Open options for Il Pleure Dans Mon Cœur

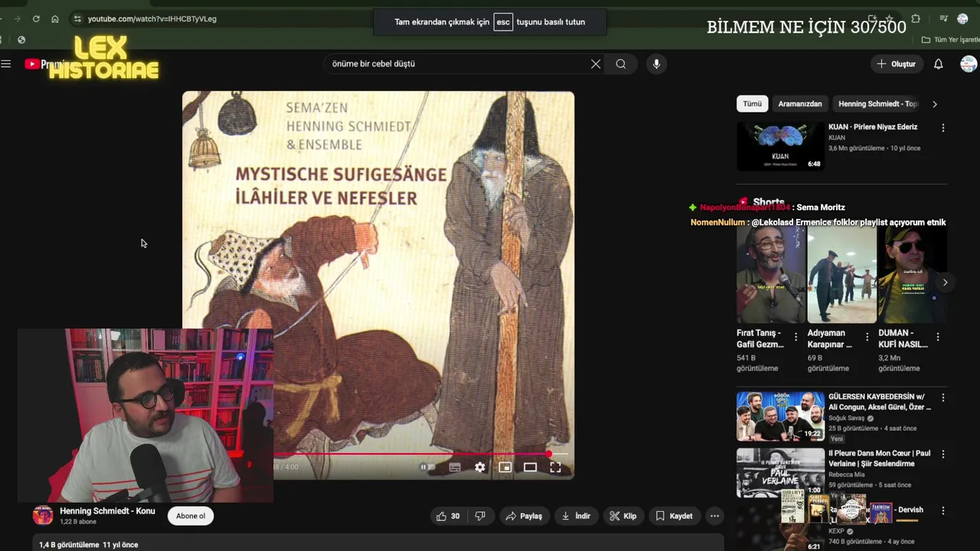pyautogui.click(x=943, y=454)
